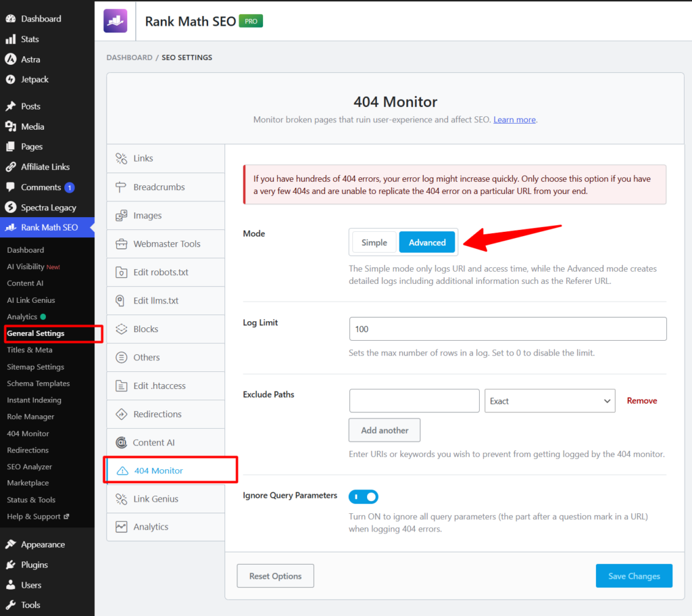This screenshot has width=692, height=616.
Task: Click the Log Limit input field
Action: coord(508,329)
